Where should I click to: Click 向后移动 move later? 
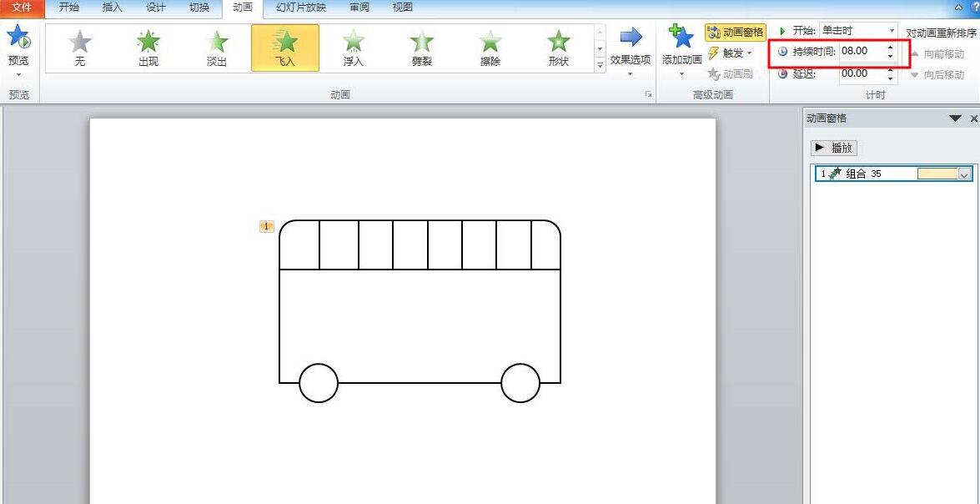[937, 75]
